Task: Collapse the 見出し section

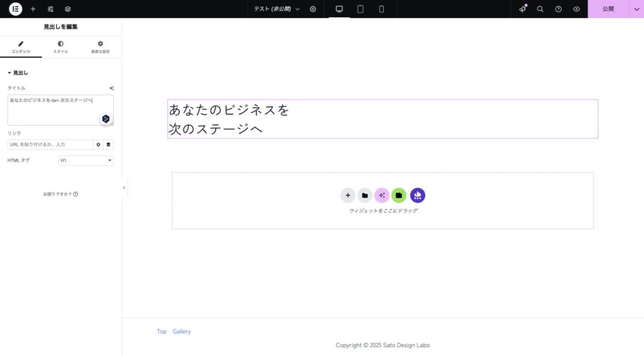Action: (18, 73)
